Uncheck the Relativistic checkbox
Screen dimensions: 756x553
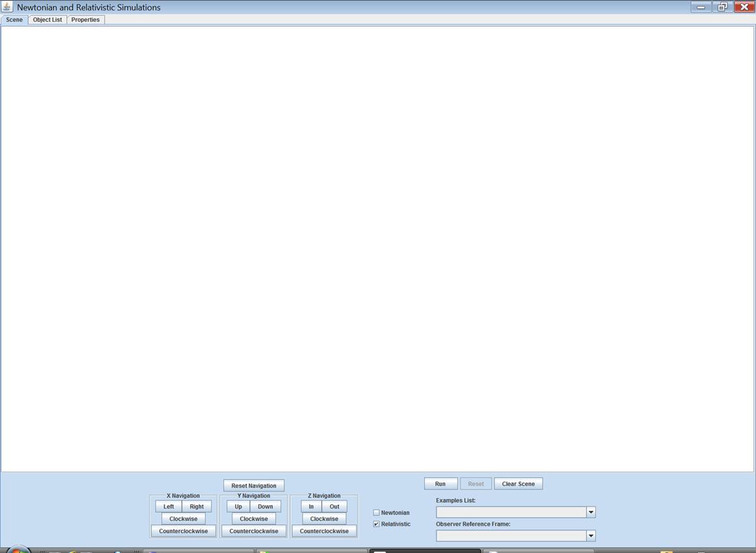point(376,524)
